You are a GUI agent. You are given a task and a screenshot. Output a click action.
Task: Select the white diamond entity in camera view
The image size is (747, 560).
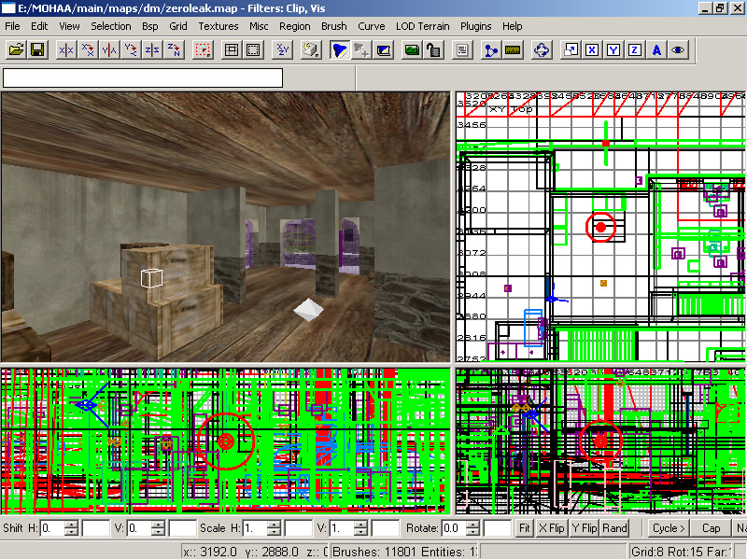(308, 310)
